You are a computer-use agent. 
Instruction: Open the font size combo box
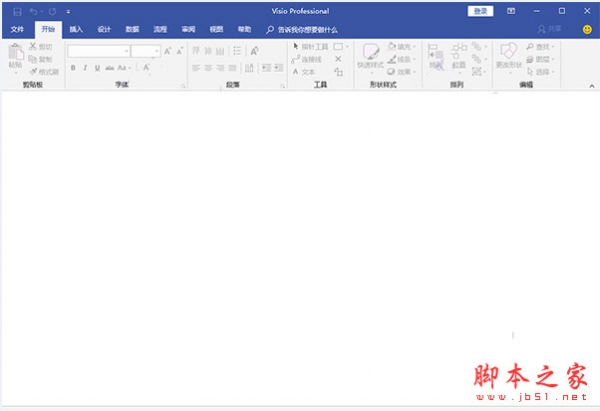[145, 51]
